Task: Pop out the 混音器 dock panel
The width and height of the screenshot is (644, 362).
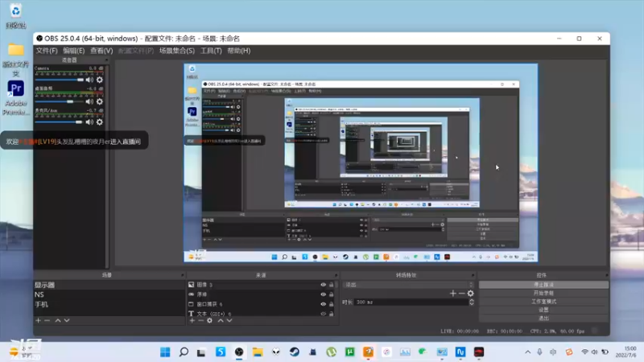Action: coord(107,60)
